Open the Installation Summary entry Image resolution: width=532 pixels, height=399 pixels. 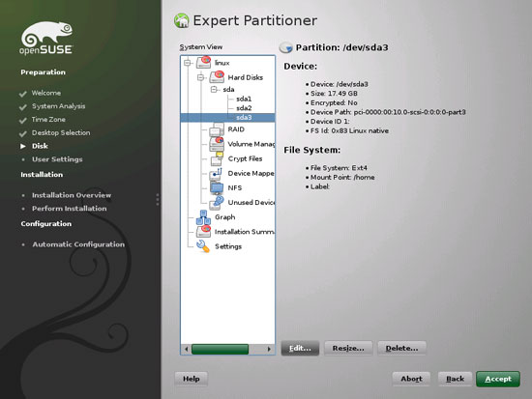click(x=245, y=232)
